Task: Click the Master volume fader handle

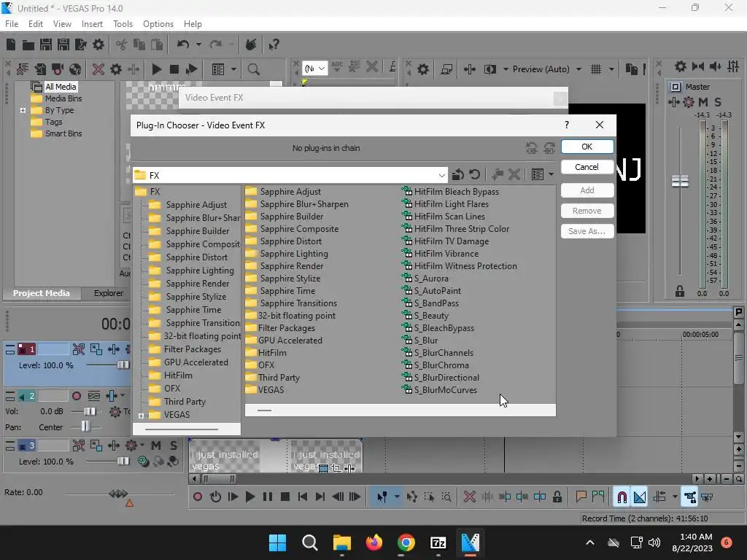Action: click(680, 182)
